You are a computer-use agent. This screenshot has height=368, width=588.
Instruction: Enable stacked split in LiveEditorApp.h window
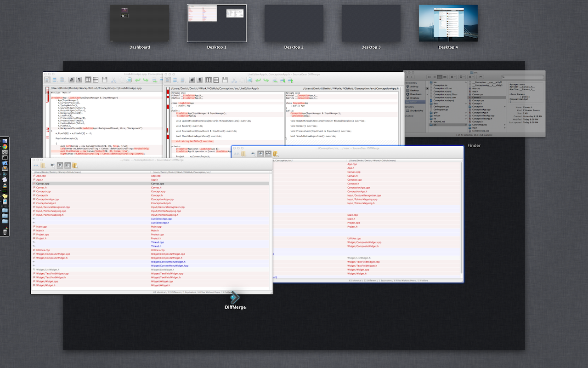(x=216, y=80)
